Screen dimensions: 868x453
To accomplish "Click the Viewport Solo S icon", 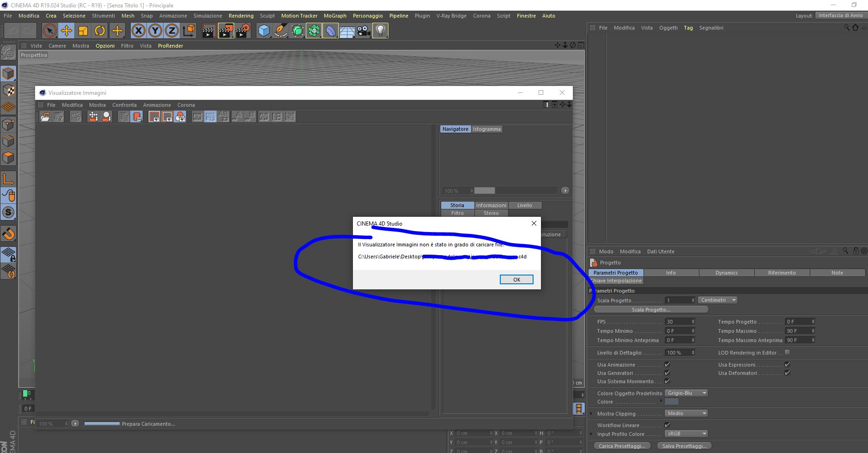I will click(x=8, y=213).
